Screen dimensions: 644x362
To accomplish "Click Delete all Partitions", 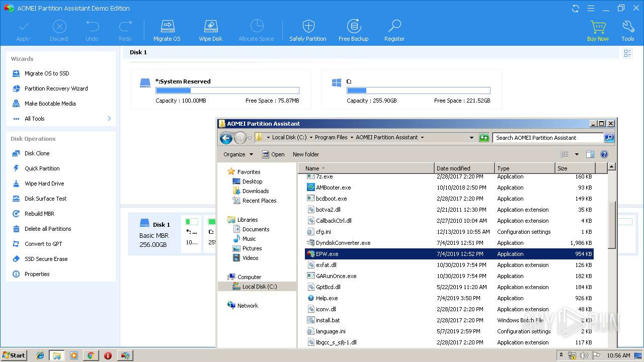I will [x=48, y=229].
